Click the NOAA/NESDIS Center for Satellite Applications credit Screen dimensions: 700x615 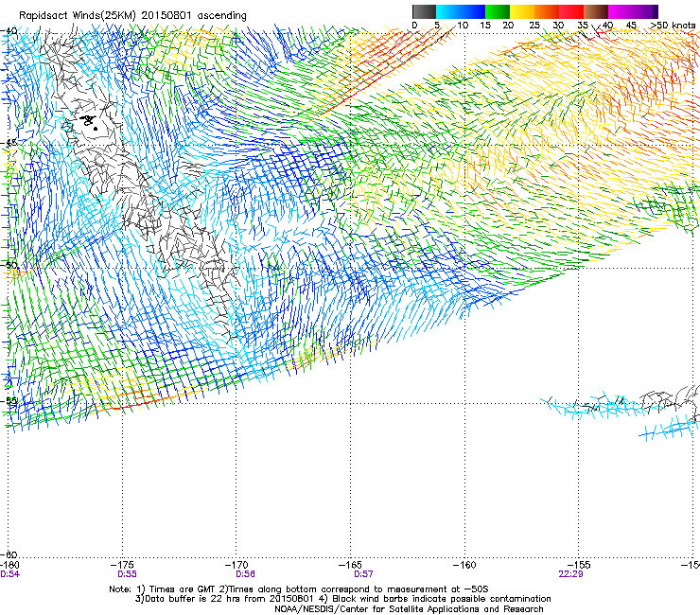click(x=409, y=609)
